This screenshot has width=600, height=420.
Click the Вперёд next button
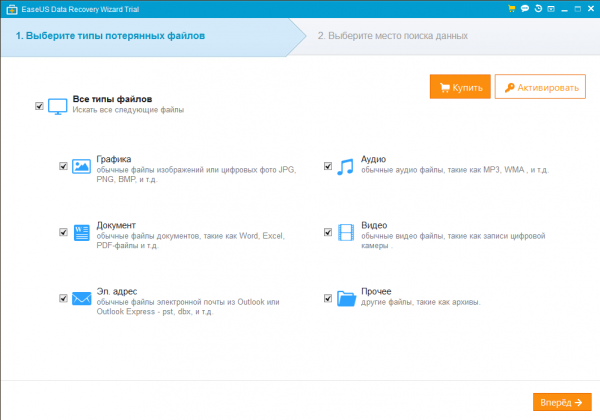click(x=562, y=402)
